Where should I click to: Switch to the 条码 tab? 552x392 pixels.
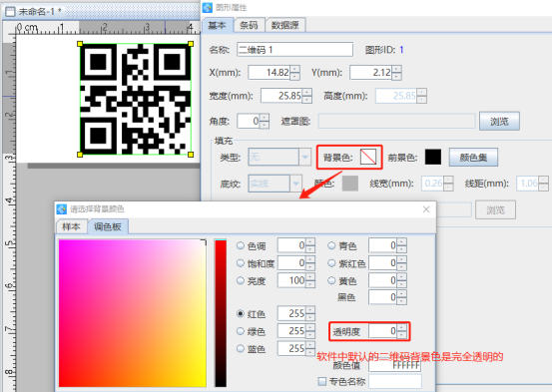pos(249,25)
